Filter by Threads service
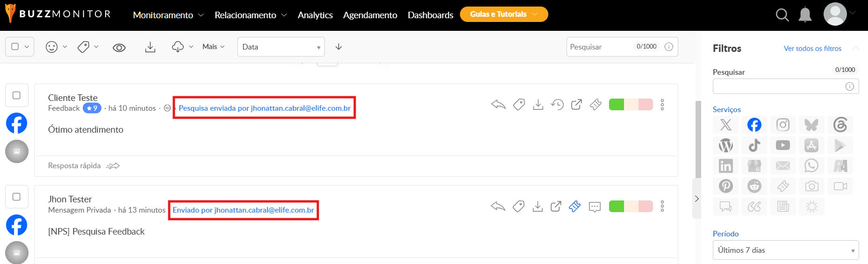The image size is (868, 264). click(x=840, y=125)
